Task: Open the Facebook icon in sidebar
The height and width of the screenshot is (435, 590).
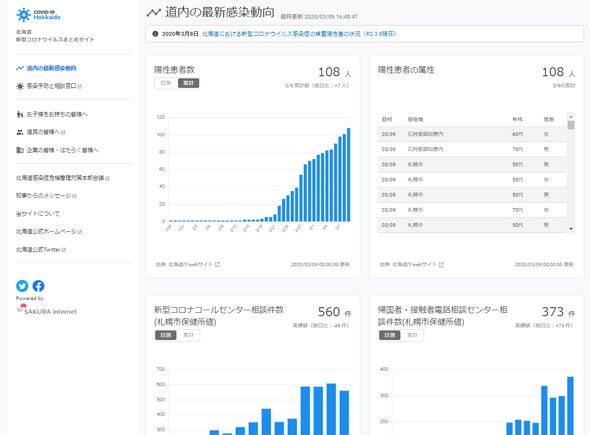Action: (38, 286)
